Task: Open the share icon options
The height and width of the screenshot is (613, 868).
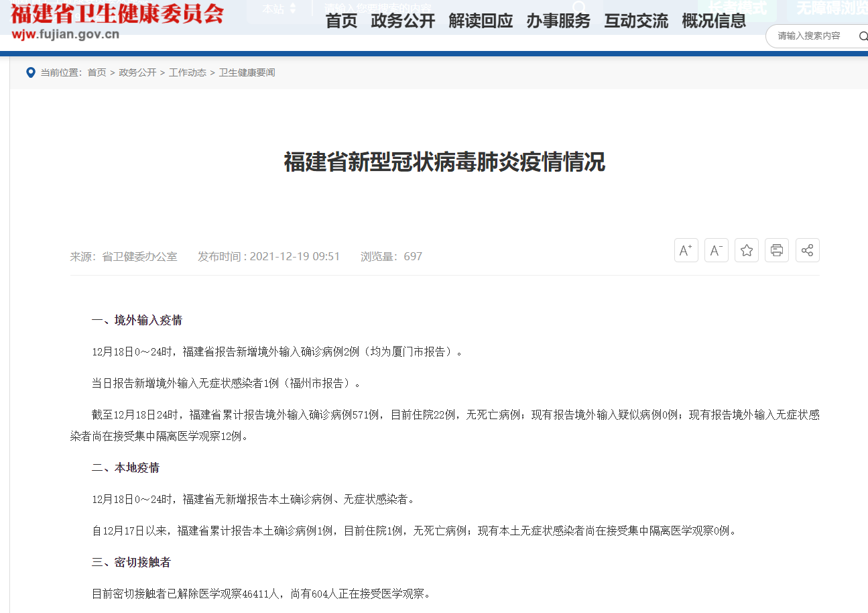Action: click(807, 250)
